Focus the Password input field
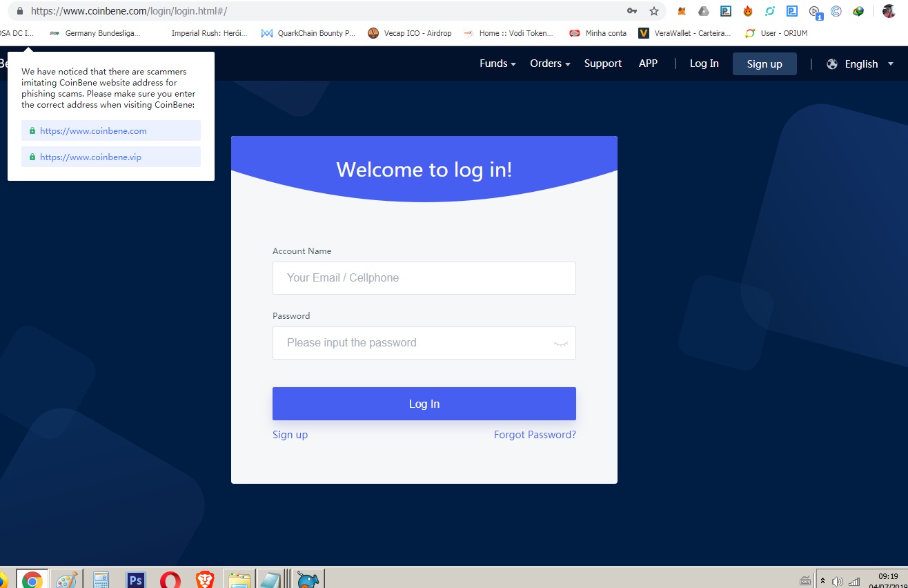 [424, 343]
